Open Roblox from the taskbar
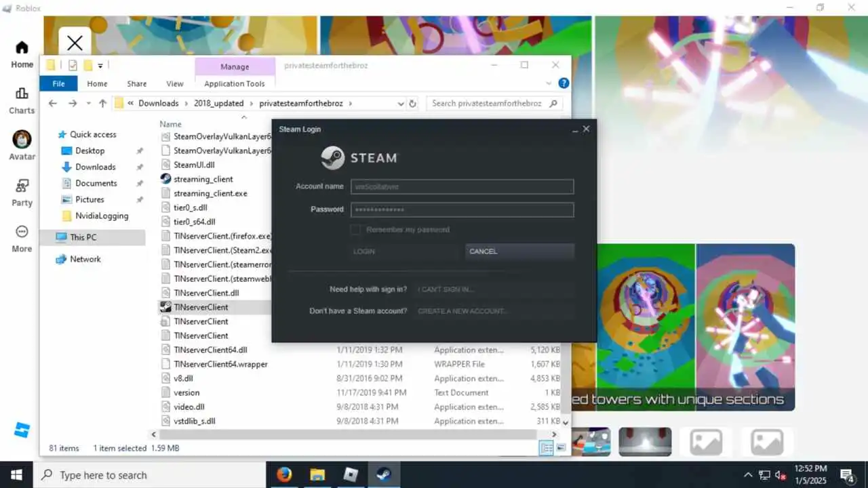The image size is (868, 488). point(351,474)
